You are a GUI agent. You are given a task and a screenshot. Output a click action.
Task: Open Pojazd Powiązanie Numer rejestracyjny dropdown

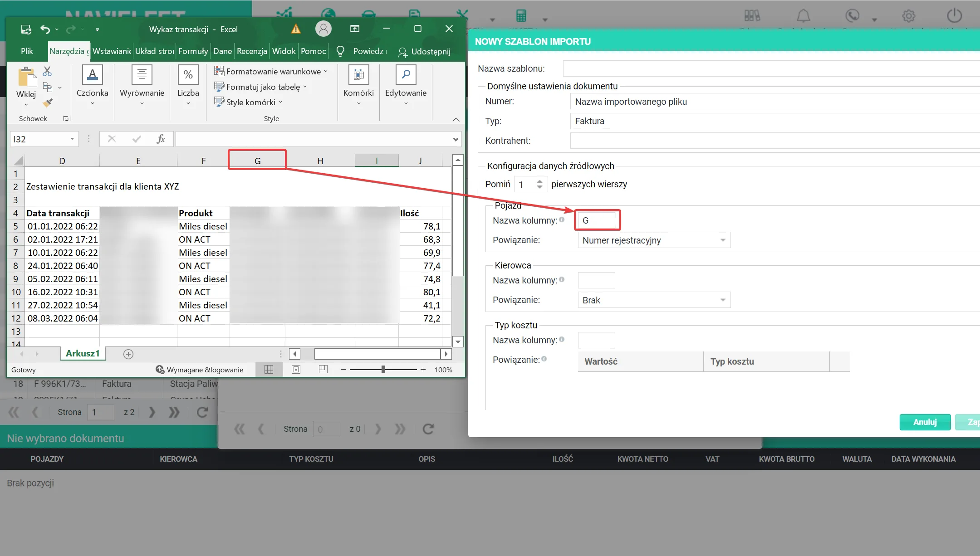pyautogui.click(x=723, y=240)
